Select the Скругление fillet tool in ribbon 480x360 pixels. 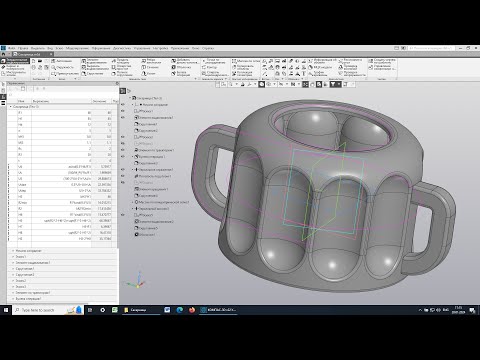pos(92,74)
